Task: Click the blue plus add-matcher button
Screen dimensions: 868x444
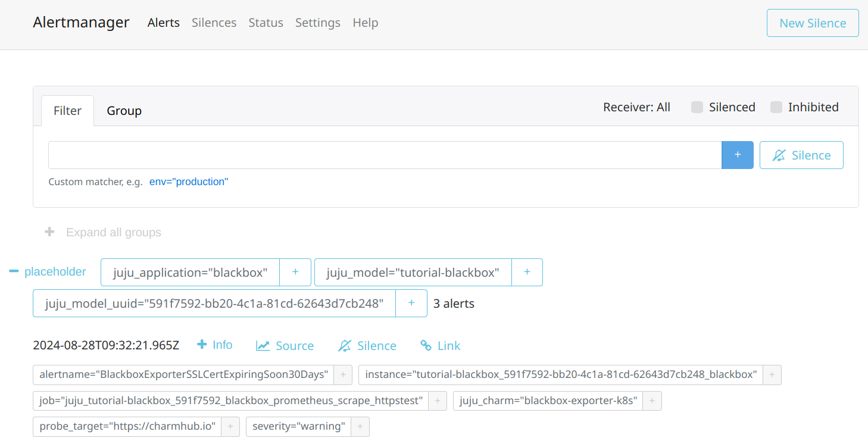Action: pyautogui.click(x=737, y=155)
